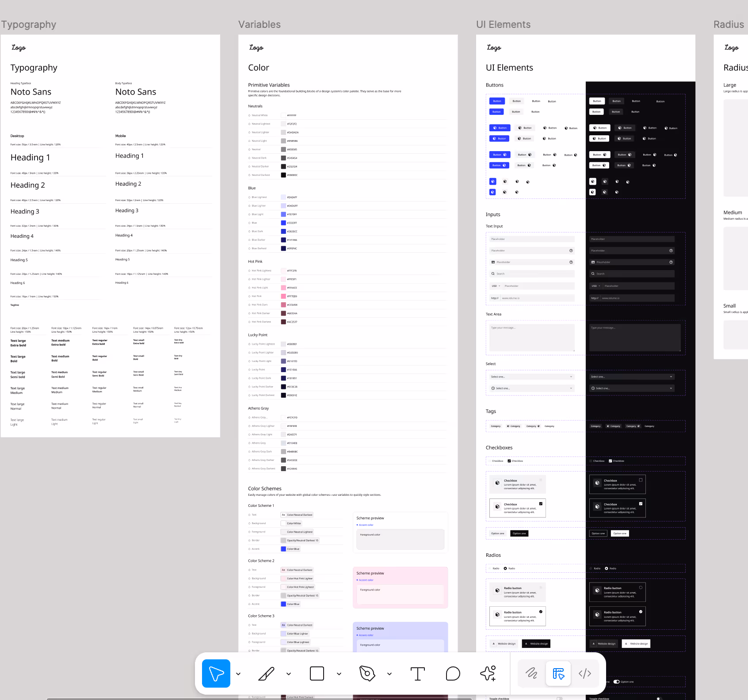Select the Rectangle shape tool

coord(317,673)
